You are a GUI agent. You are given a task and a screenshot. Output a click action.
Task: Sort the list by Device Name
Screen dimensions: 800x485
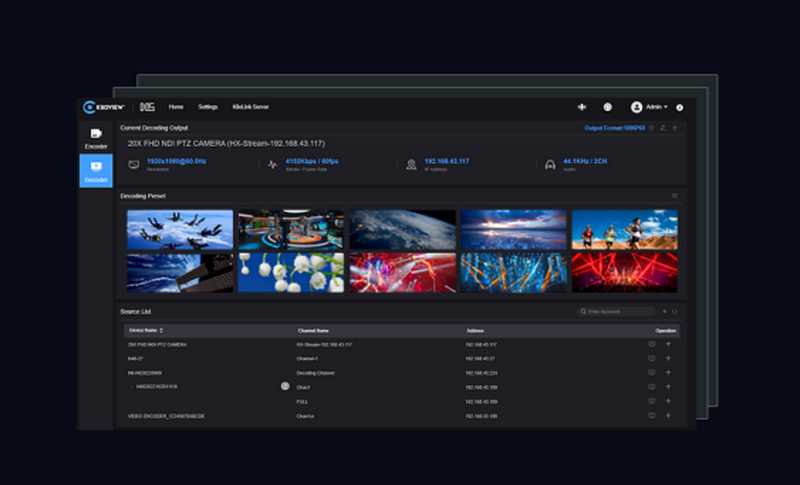(x=161, y=330)
